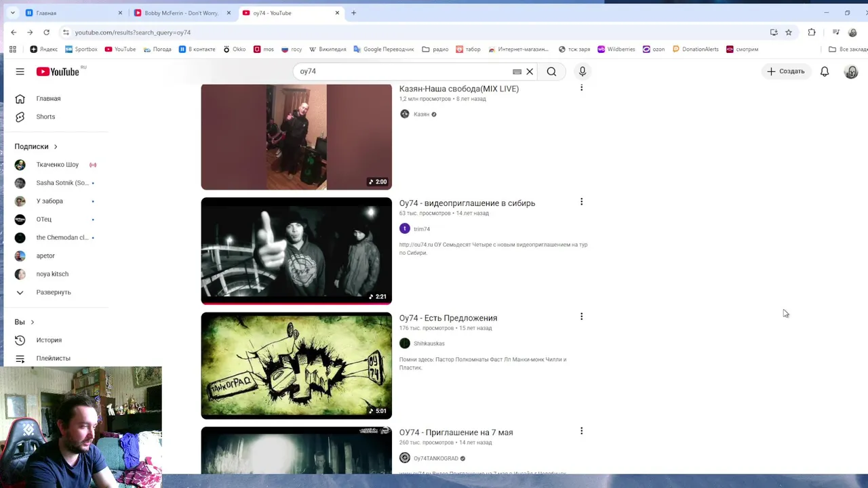Open the Sportbox bookmark
Viewport: 868px width, 488px height.
81,49
